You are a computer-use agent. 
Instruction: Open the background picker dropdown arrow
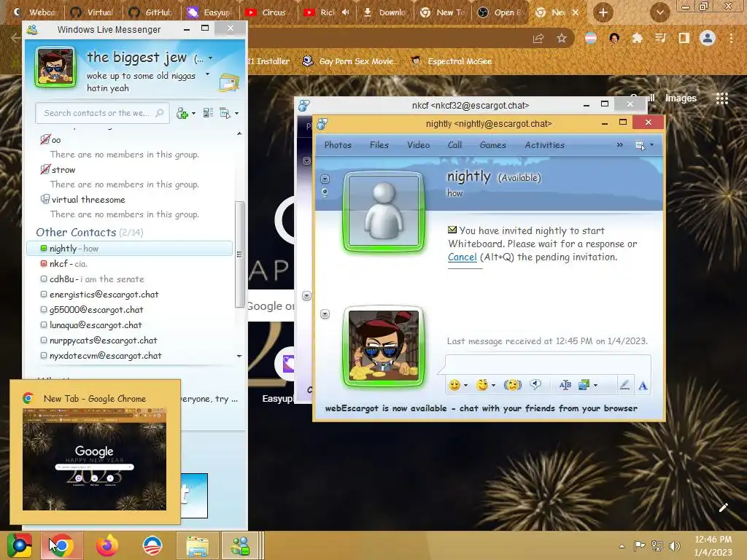(x=595, y=385)
